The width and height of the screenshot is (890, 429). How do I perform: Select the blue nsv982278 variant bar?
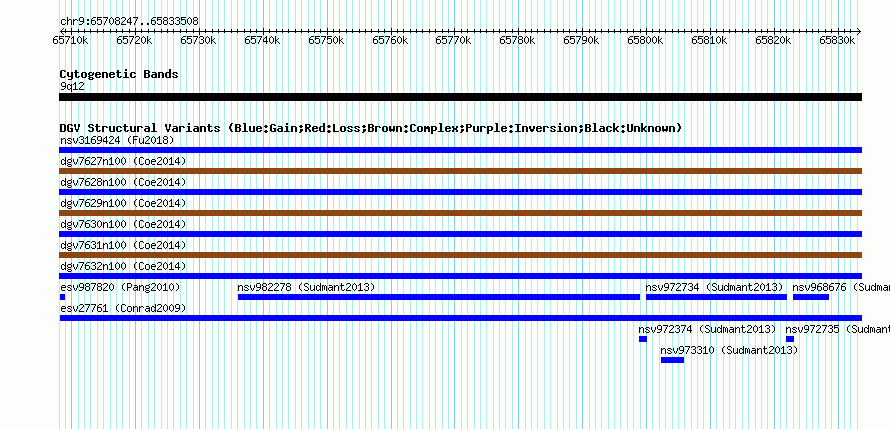click(439, 297)
